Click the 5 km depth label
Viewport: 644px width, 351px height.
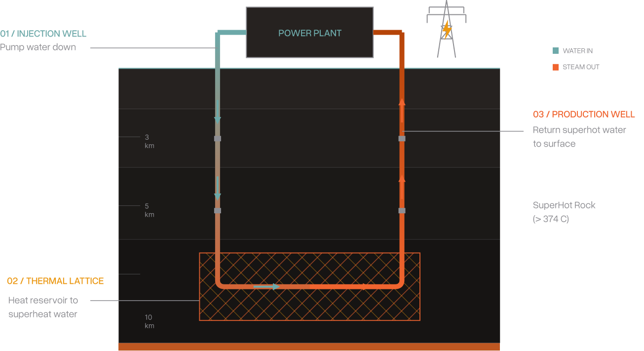[149, 210]
